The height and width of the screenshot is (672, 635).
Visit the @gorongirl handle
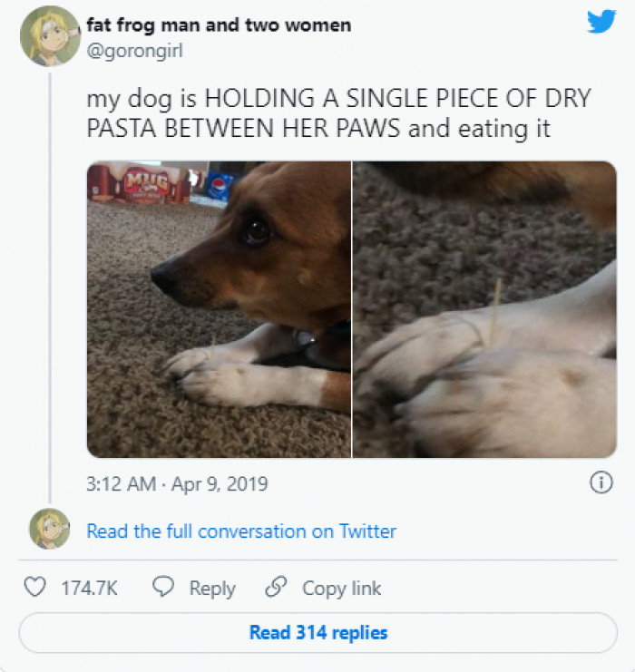[135, 51]
